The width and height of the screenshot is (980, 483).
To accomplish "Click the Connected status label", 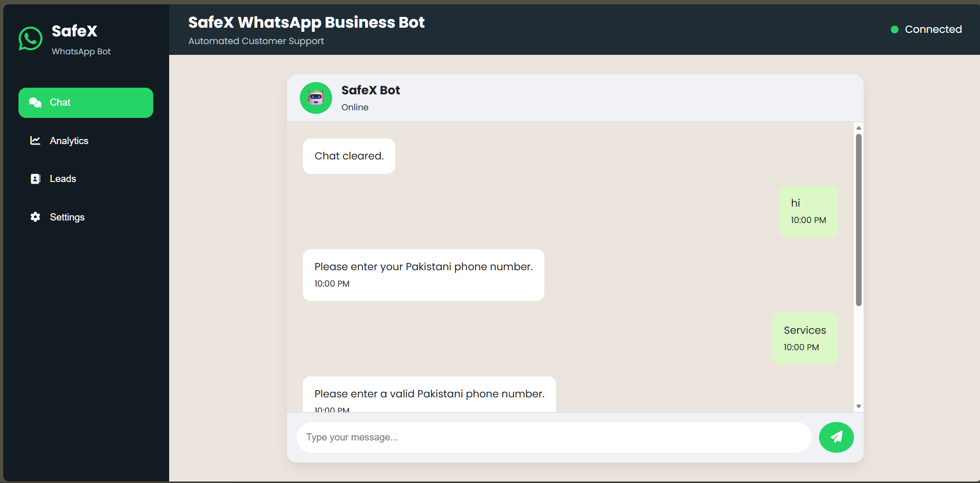I will coord(933,29).
